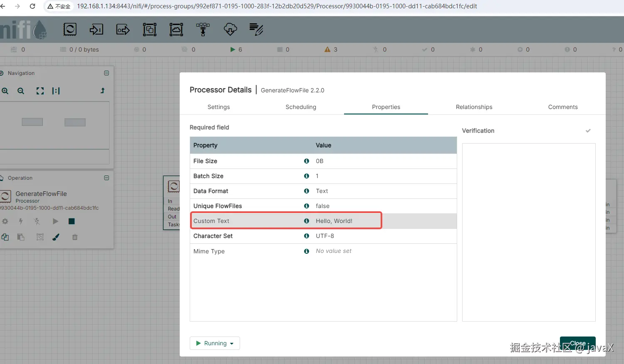Click the Value column header

coord(323,145)
